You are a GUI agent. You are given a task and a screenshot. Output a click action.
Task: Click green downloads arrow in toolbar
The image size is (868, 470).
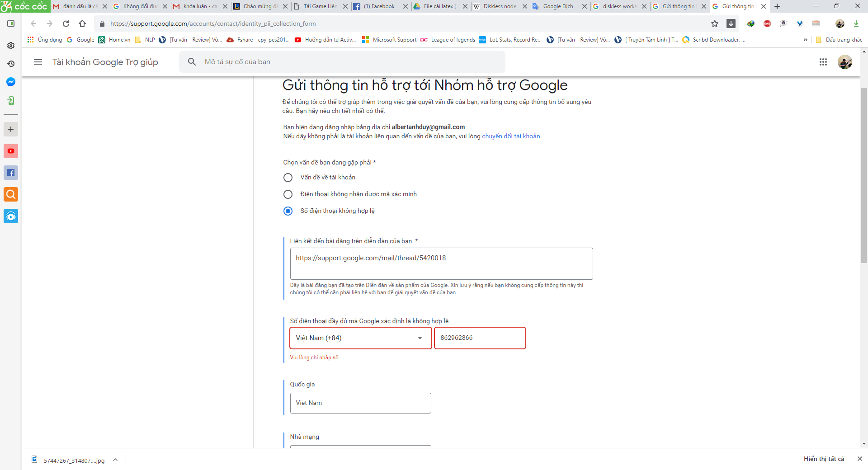pos(856,23)
